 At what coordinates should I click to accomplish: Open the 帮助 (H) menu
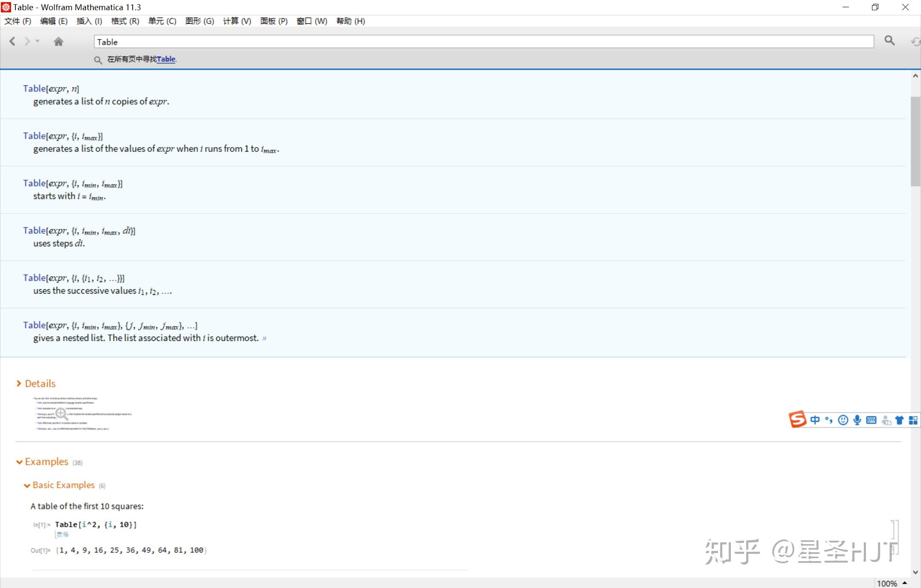[350, 21]
